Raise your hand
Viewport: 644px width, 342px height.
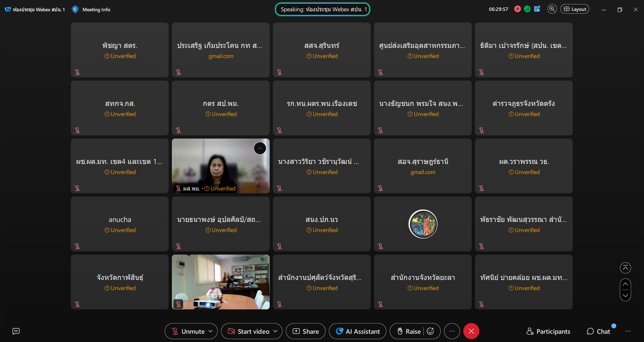point(409,331)
